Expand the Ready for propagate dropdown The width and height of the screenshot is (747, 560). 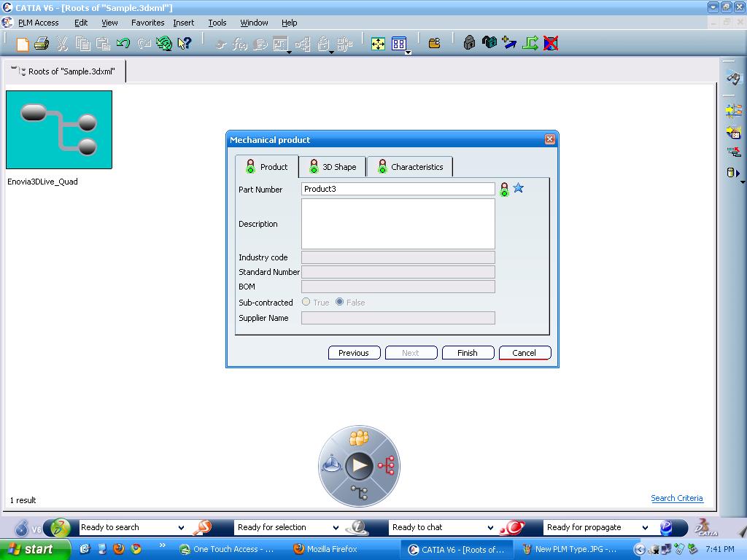(645, 528)
